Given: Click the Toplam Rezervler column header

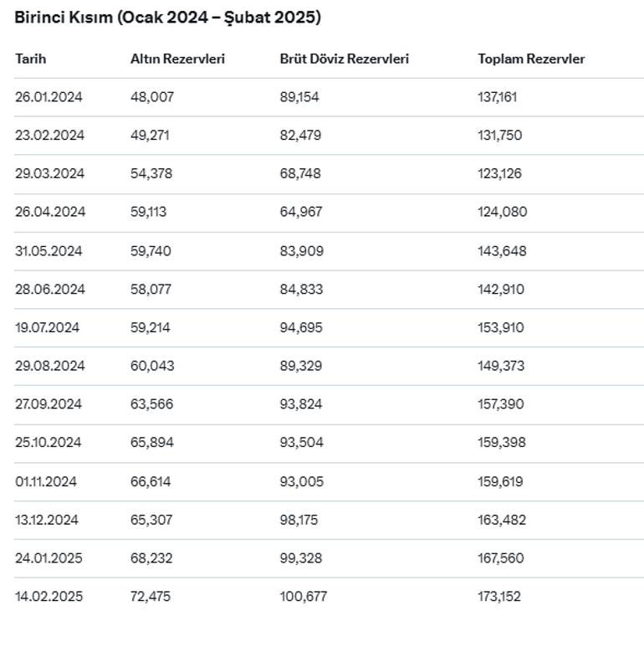Looking at the screenshot, I should 531,59.
